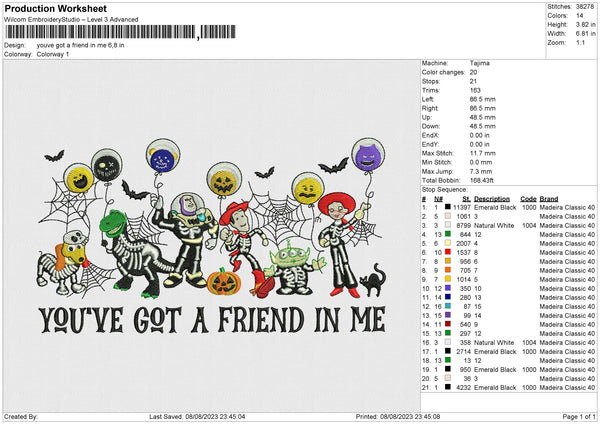Click the jack-o-lantern pumpkin on the ground

click(224, 281)
